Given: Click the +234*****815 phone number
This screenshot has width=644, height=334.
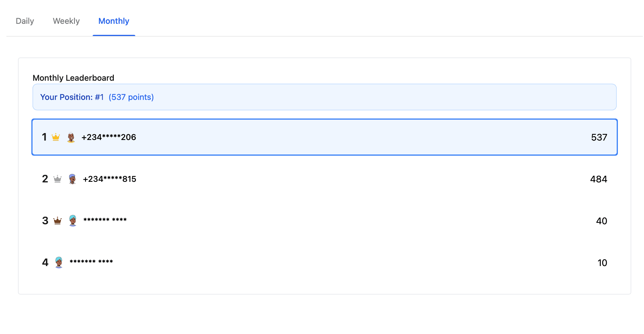Looking at the screenshot, I should tap(109, 179).
